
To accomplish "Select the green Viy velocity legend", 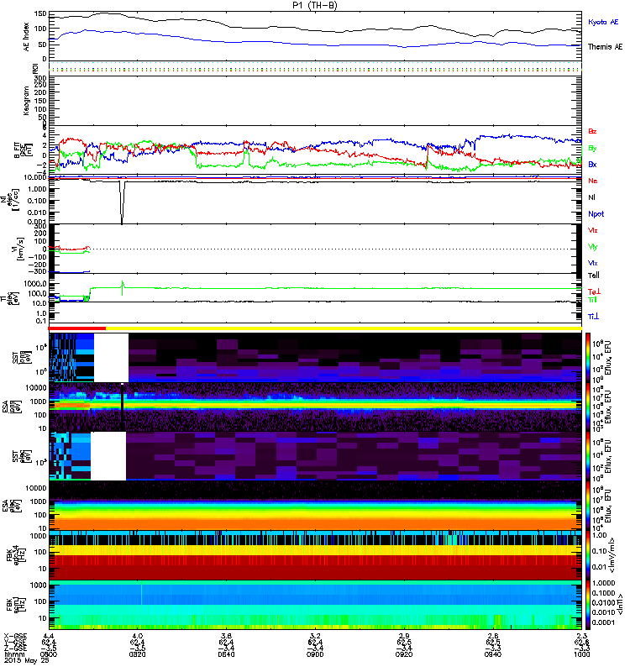I will [593, 247].
